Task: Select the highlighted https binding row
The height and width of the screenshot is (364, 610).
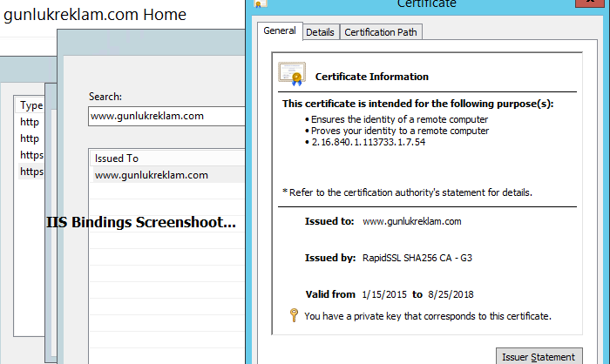Action: (30, 172)
